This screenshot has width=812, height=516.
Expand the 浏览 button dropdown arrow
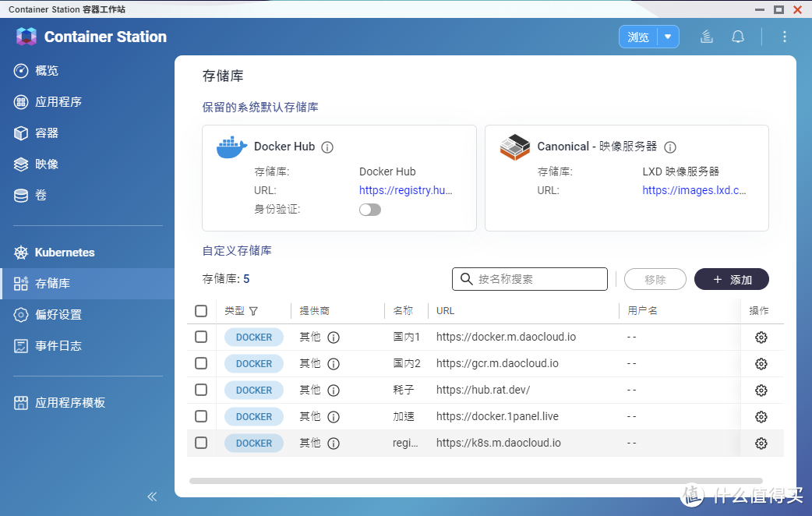pyautogui.click(x=669, y=36)
